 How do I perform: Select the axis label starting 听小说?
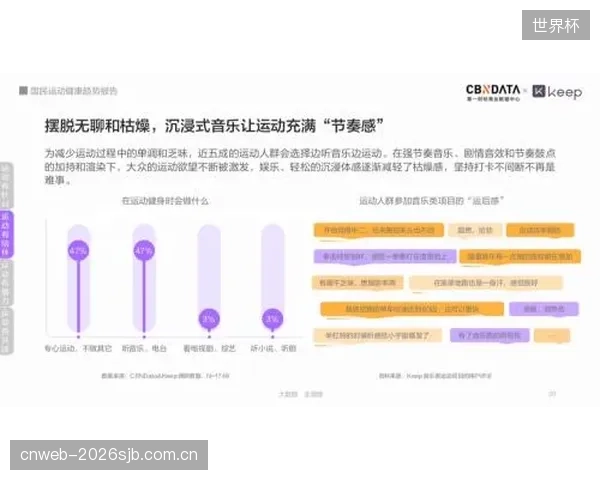pyautogui.click(x=273, y=348)
